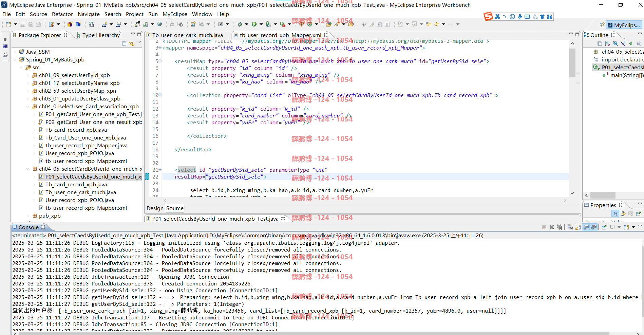This screenshot has height=335, width=644.
Task: Select Source tab button in editor
Action: pyautogui.click(x=175, y=208)
